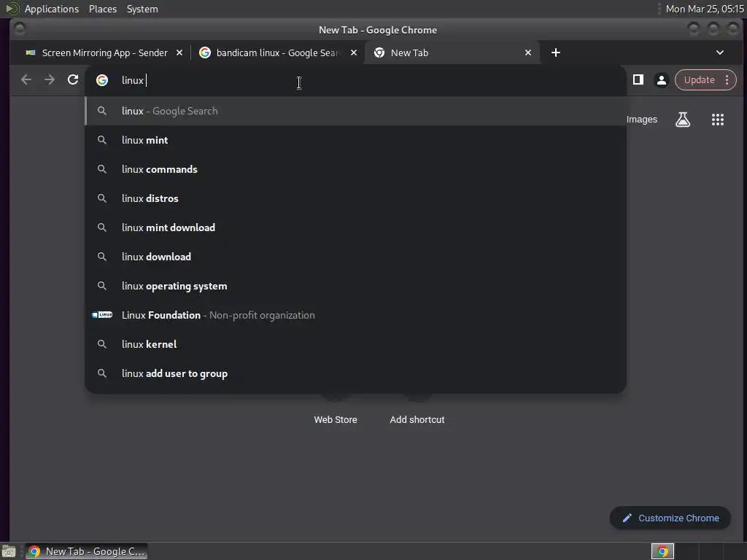This screenshot has width=747, height=560.
Task: Reload the current page
Action: pos(73,80)
